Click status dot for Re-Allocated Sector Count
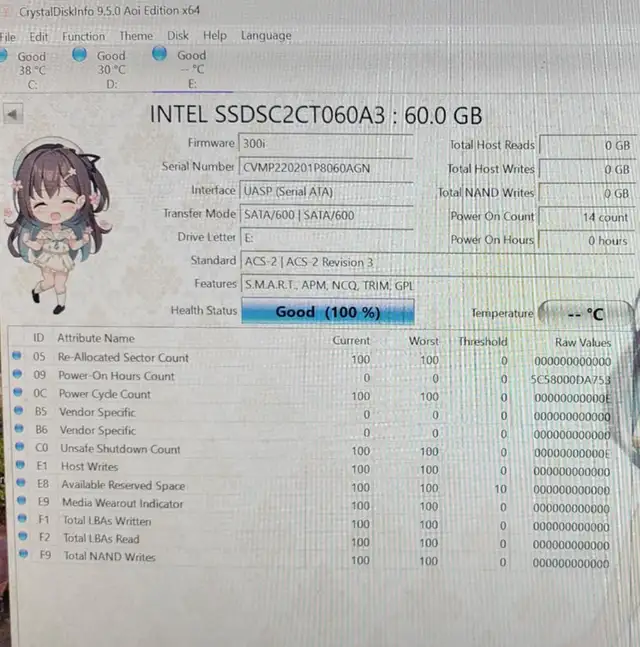 click(x=17, y=355)
